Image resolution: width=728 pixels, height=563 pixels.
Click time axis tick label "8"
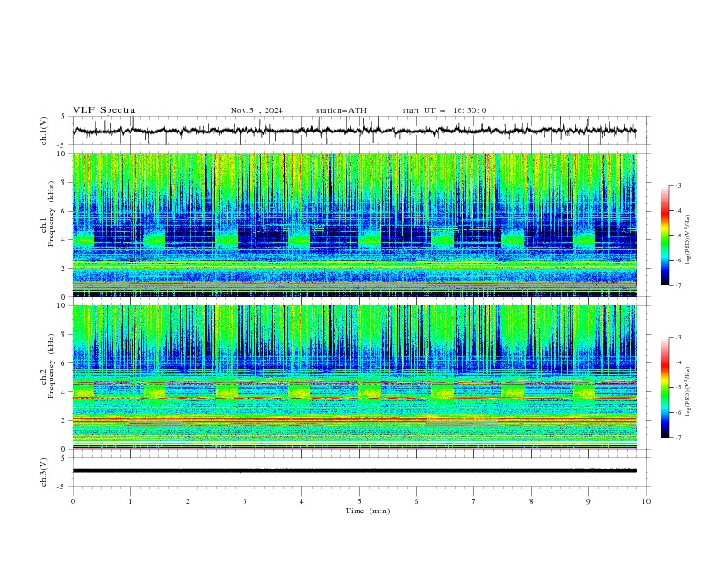[x=531, y=501]
